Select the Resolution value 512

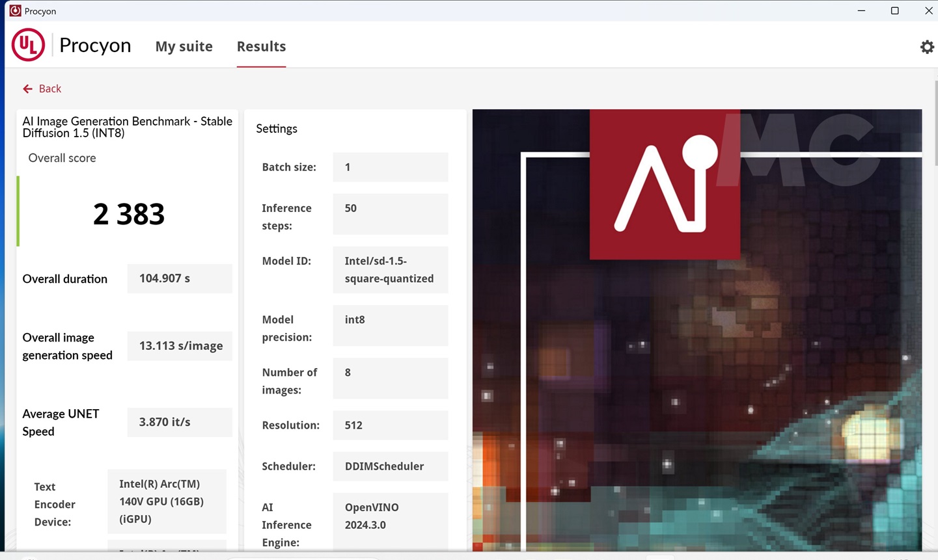point(390,425)
